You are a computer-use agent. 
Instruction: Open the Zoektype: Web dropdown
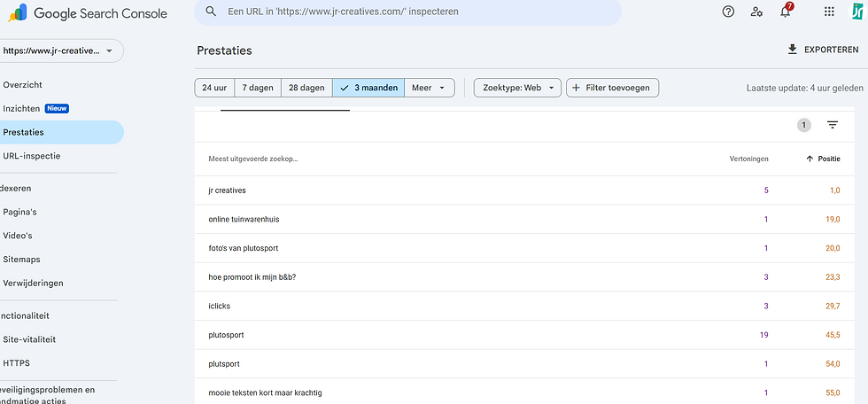(x=517, y=88)
